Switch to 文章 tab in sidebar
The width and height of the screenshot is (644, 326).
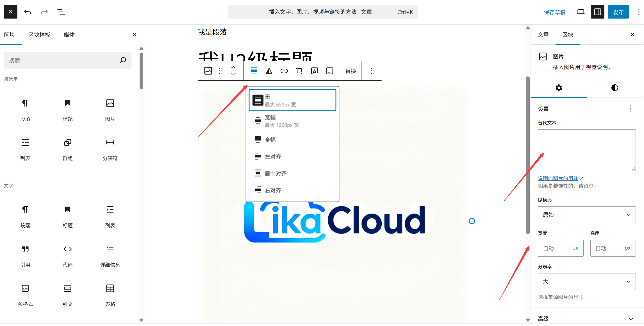tap(543, 35)
